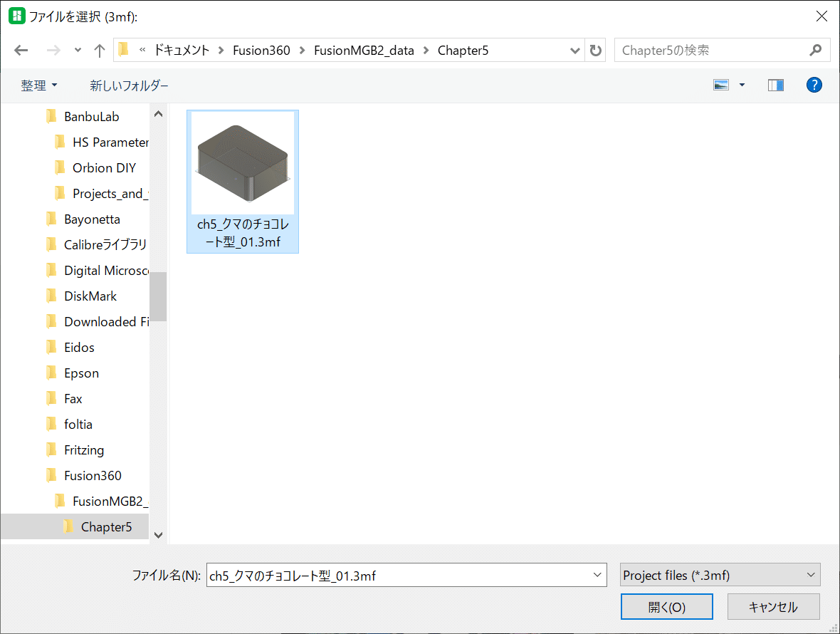Screen dimensions: 840x634
Task: Expand hidden path with « chevron
Action: (x=142, y=51)
